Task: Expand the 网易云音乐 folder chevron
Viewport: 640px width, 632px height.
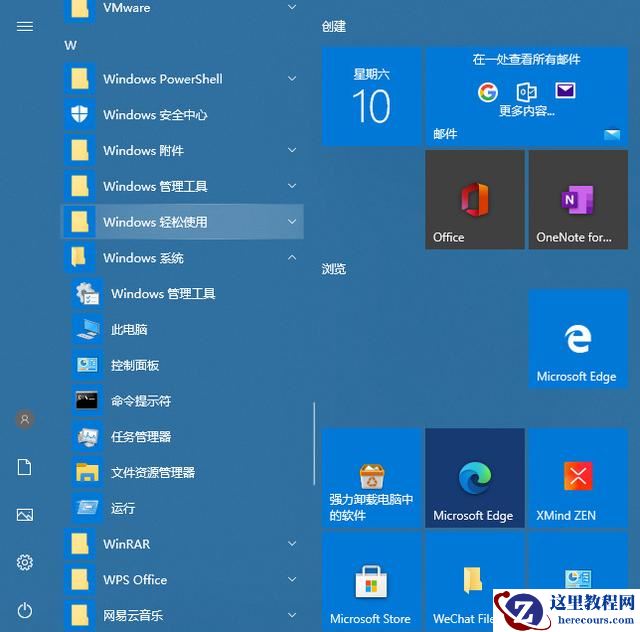Action: (x=292, y=615)
